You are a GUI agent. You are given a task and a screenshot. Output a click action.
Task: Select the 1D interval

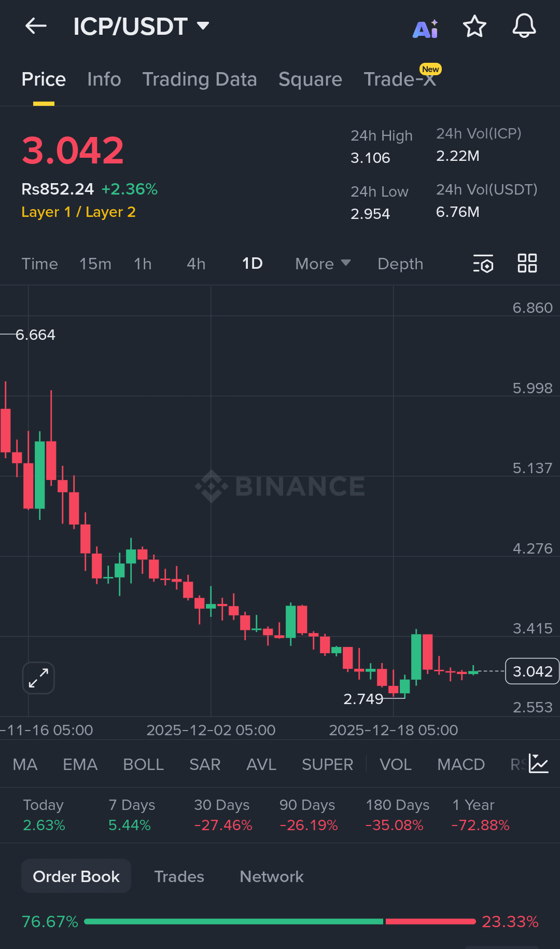click(253, 264)
